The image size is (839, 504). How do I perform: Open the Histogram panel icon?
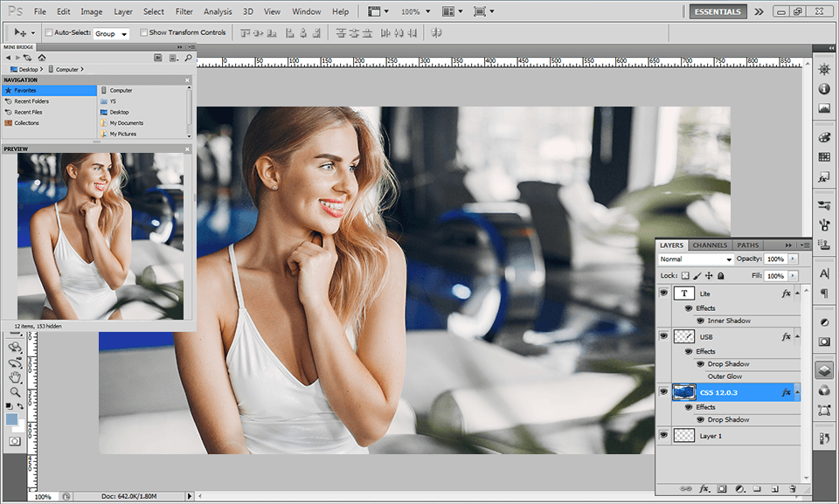(x=824, y=108)
